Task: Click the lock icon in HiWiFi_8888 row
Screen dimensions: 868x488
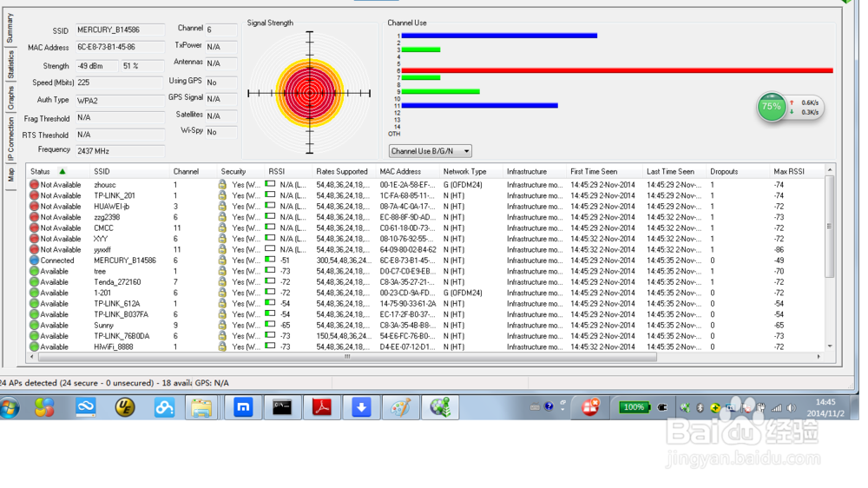Action: click(x=222, y=346)
